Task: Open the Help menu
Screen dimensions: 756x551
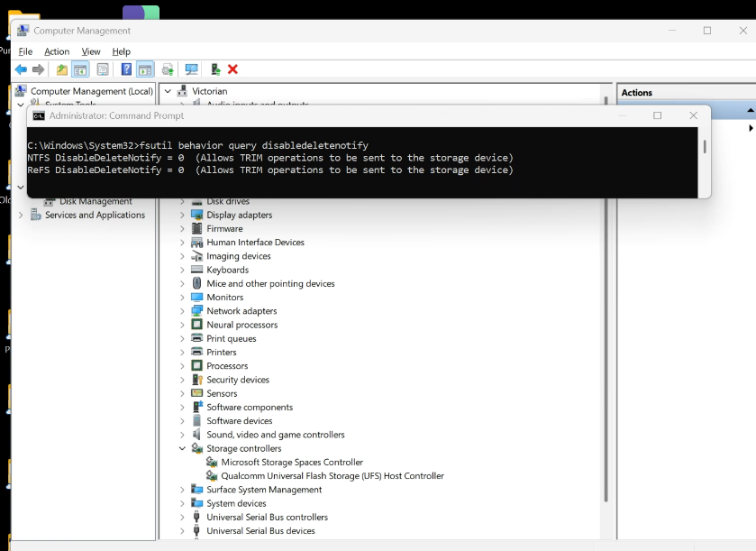Action: [121, 51]
